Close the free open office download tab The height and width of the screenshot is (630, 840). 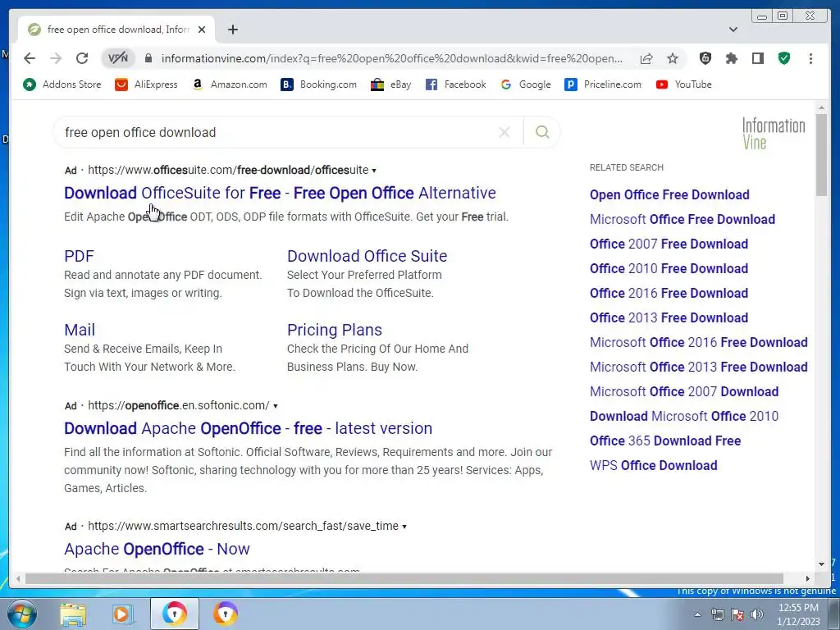pyautogui.click(x=202, y=30)
